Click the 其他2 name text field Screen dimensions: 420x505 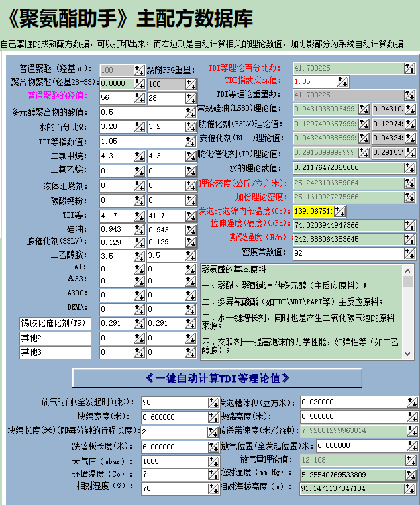point(54,338)
